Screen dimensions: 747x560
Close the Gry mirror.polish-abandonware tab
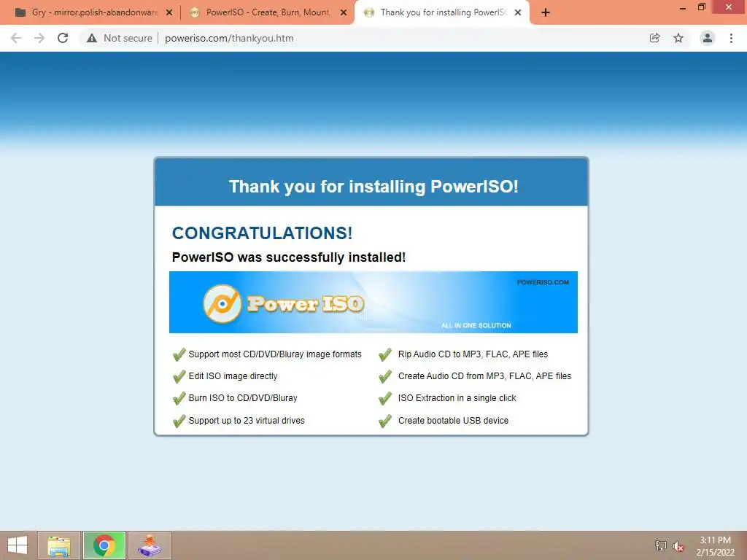tap(169, 13)
